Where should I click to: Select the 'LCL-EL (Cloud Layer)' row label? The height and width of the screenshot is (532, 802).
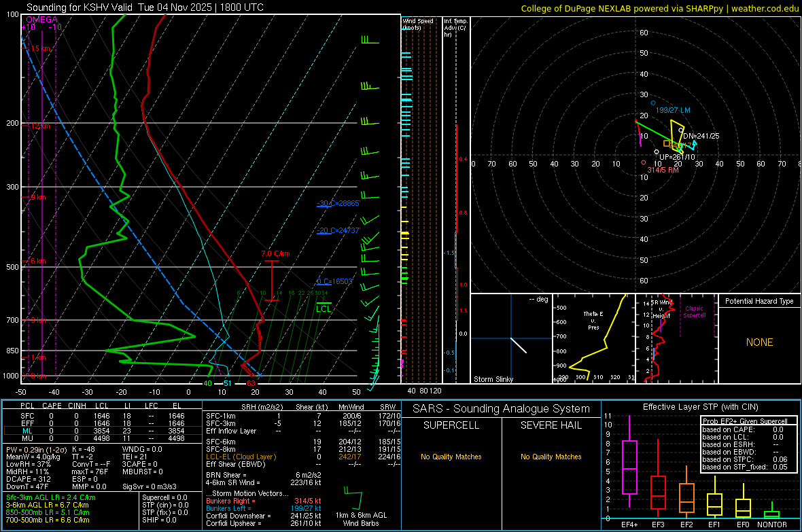241,457
